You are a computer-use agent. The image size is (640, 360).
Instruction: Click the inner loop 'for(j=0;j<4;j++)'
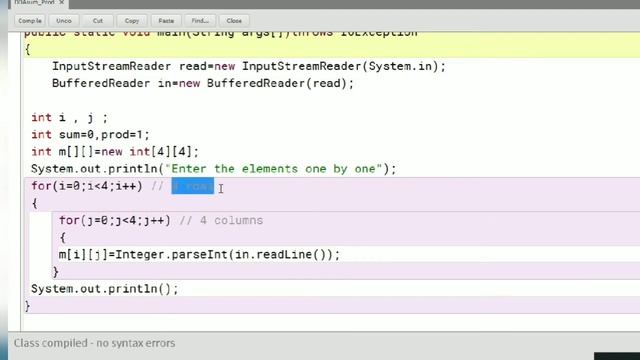click(x=115, y=220)
